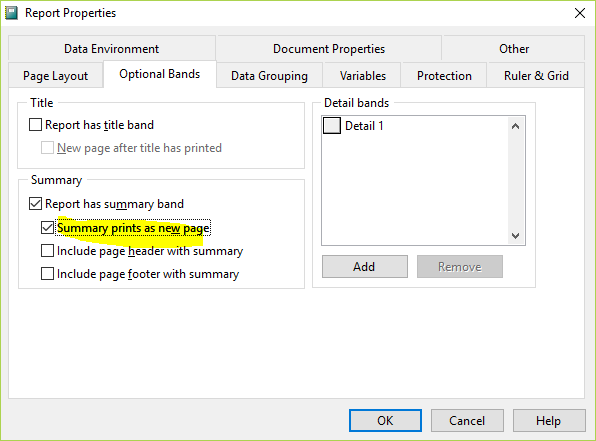Enable Include page header with summary
The width and height of the screenshot is (596, 441).
[x=47, y=251]
